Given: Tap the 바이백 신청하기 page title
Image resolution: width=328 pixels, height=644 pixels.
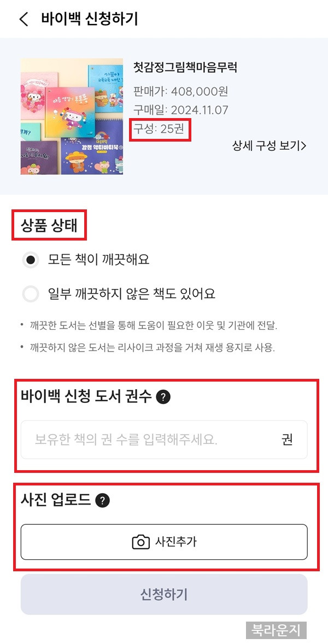Looking at the screenshot, I should tap(90, 19).
